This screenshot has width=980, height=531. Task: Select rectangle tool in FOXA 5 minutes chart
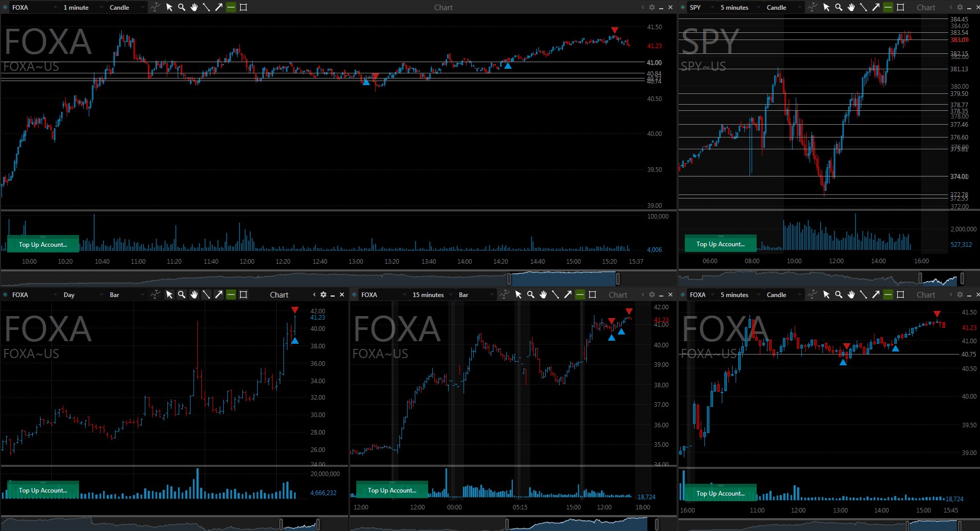click(900, 294)
